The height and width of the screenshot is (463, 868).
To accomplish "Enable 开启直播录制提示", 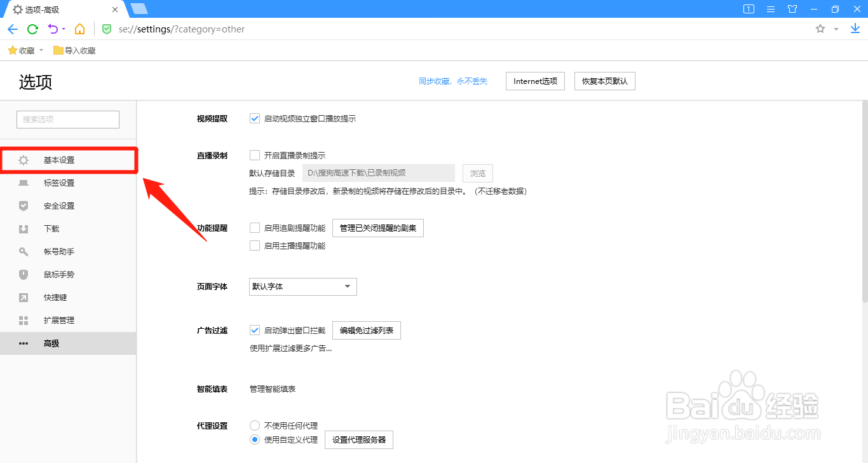I will coord(254,154).
